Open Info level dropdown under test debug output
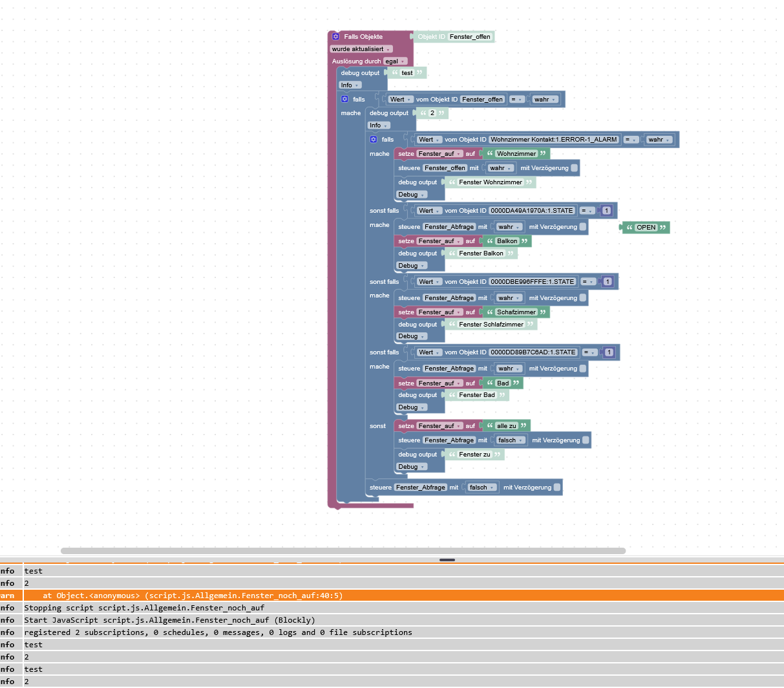Screen dimensions: 784x688 [x=350, y=85]
